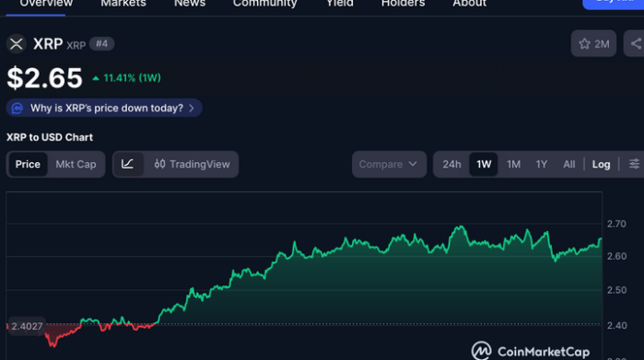
Task: Toggle Log scale on chart
Action: tap(601, 164)
